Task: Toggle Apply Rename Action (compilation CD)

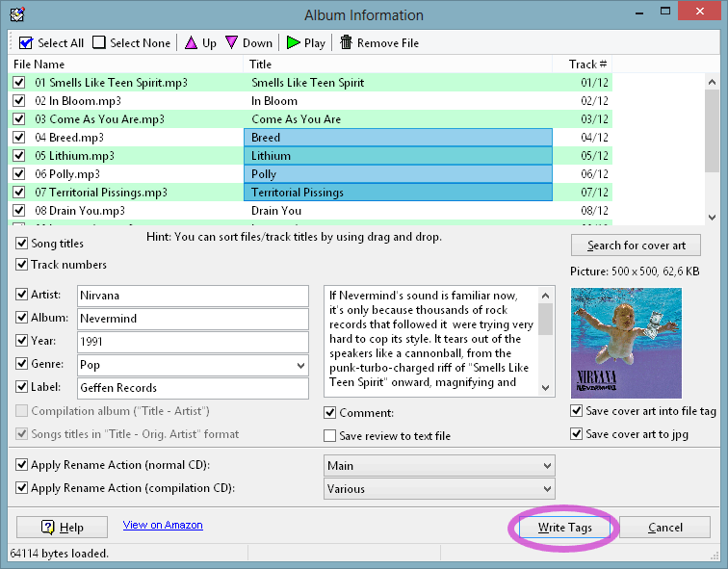Action: tap(22, 488)
